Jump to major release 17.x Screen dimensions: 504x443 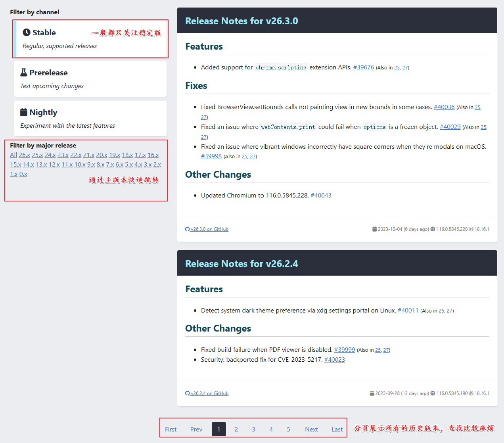point(140,155)
